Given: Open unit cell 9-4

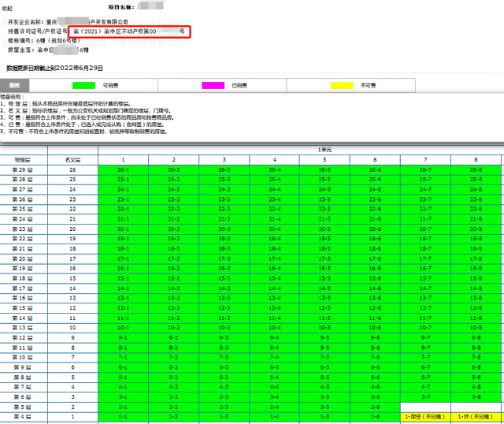Looking at the screenshot, I should coord(275,338).
